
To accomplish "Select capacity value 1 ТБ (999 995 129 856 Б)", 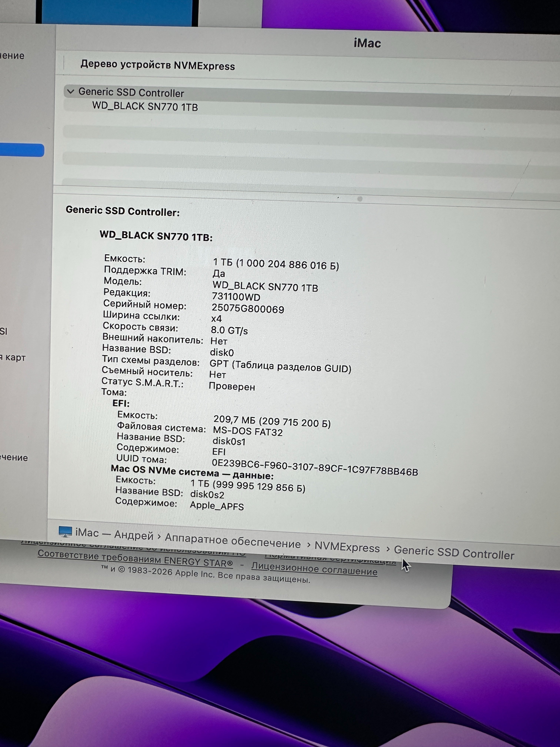I will click(x=248, y=486).
